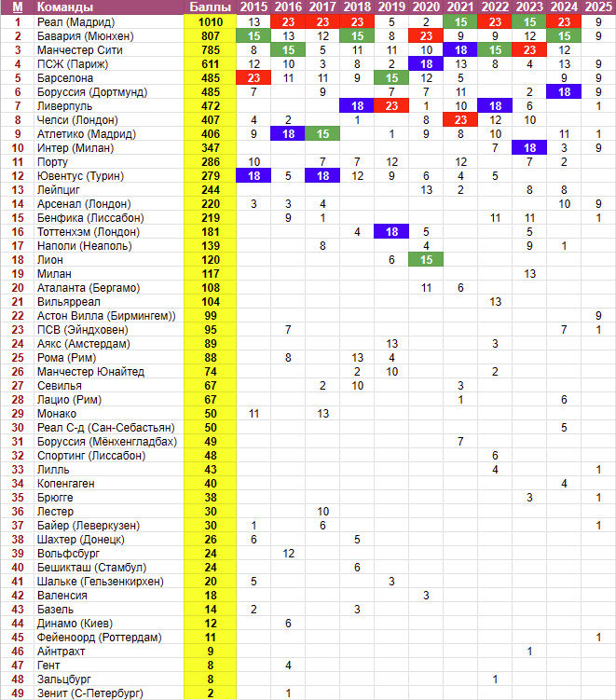The image size is (616, 700).
Task: Click team 'Манчестер Сити'
Action: point(80,50)
